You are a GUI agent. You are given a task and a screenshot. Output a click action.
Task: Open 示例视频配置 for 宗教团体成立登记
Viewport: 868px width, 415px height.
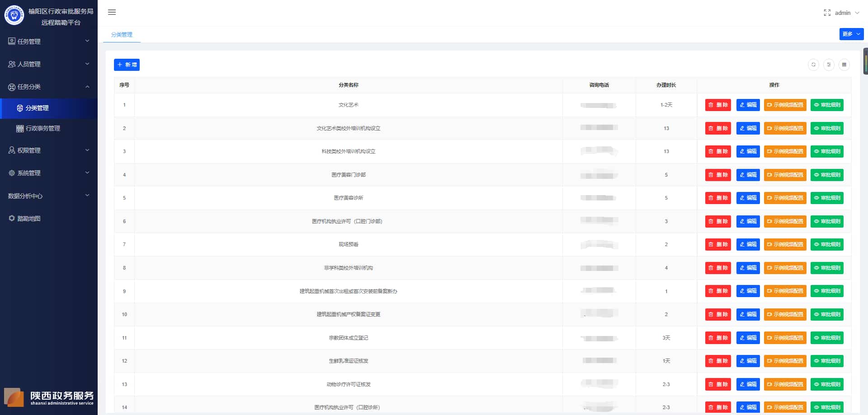[785, 338]
